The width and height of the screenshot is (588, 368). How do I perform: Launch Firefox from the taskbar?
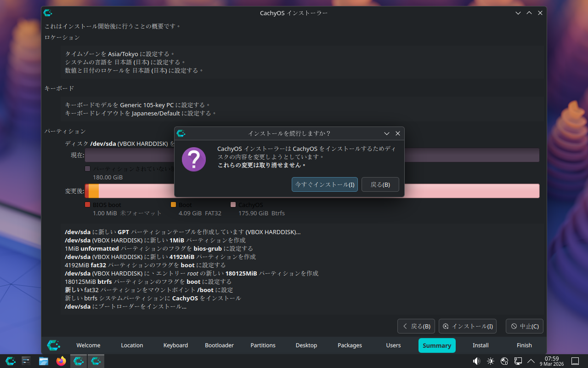pyautogui.click(x=61, y=361)
